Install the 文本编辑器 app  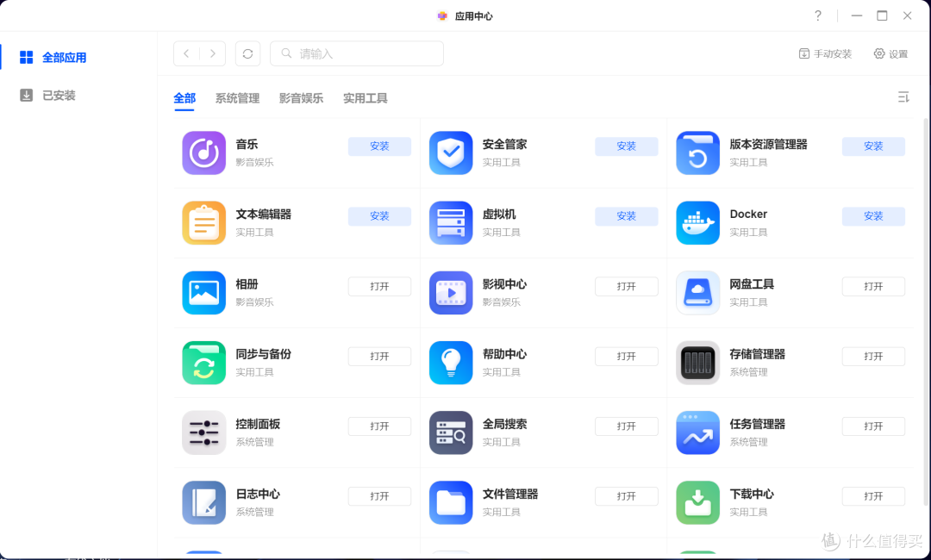tap(379, 216)
